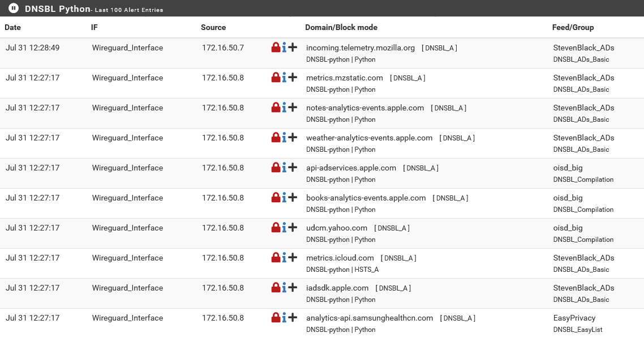The image size is (644, 337).
Task: Click the notes-analytics-events.apple.com domain name
Action: click(365, 108)
